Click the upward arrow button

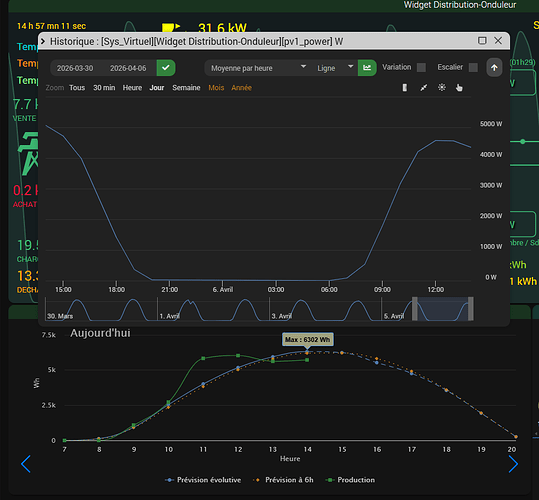(494, 68)
